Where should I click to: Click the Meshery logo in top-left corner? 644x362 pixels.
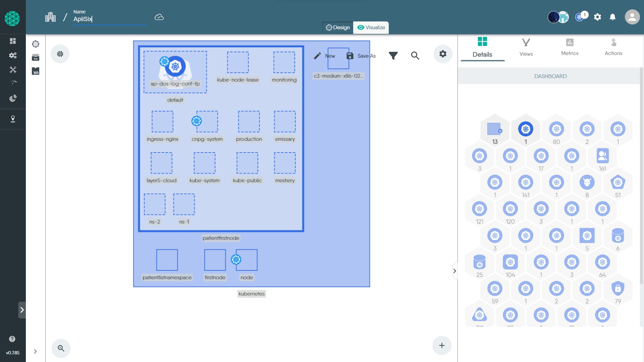(x=12, y=18)
